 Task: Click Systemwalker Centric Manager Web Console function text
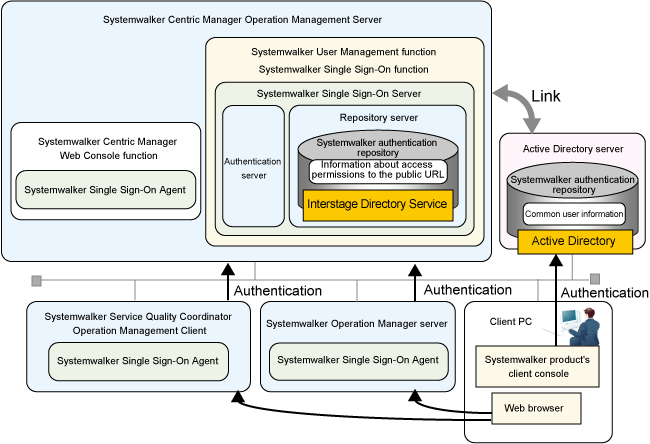tap(108, 148)
